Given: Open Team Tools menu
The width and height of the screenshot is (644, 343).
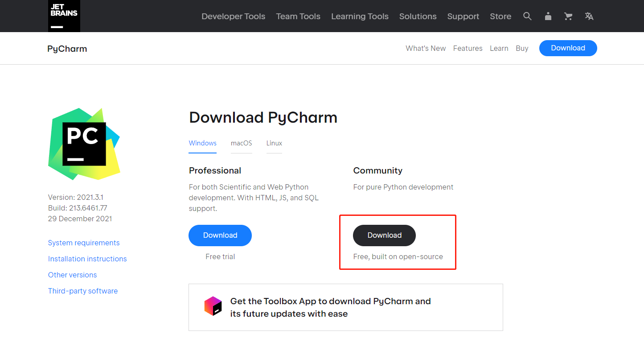Looking at the screenshot, I should click(298, 16).
